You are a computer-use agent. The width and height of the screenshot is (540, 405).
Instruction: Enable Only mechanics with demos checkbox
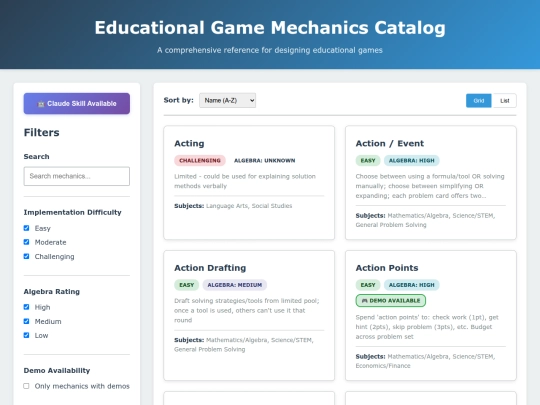(27, 386)
